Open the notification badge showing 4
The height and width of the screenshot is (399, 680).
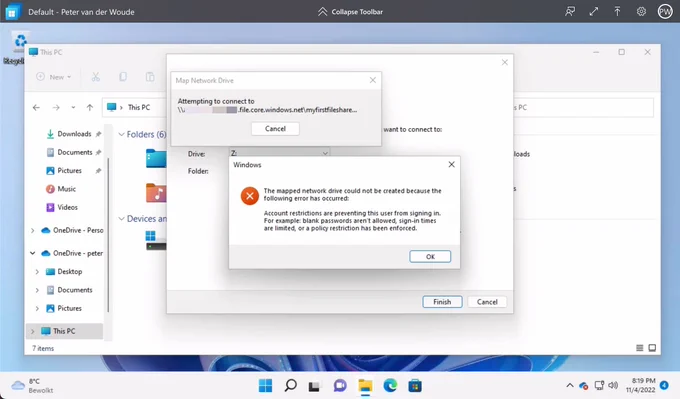pos(664,385)
